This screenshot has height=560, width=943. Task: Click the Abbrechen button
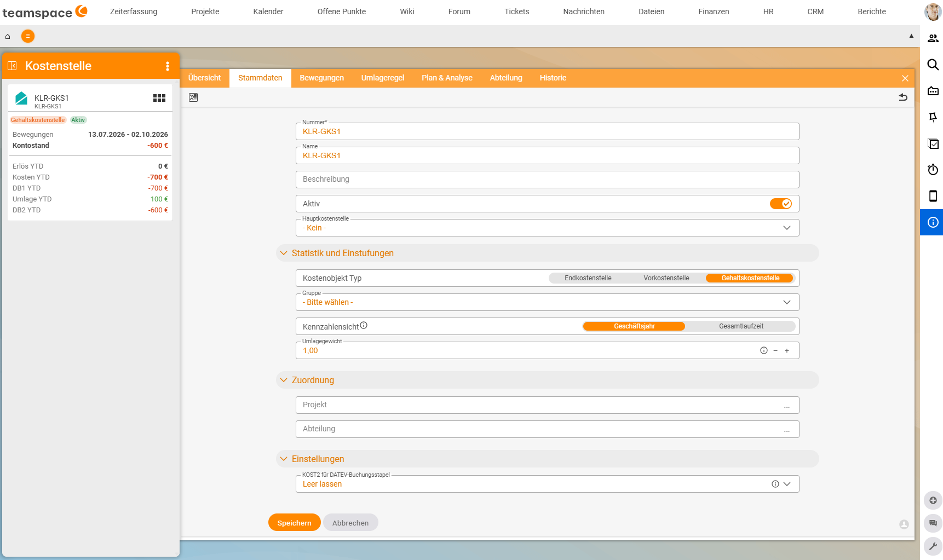[350, 523]
